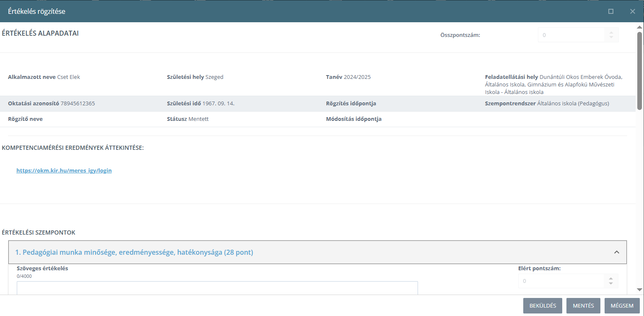Select the applicant name Cset Elek
This screenshot has height=316, width=644.
[69, 77]
